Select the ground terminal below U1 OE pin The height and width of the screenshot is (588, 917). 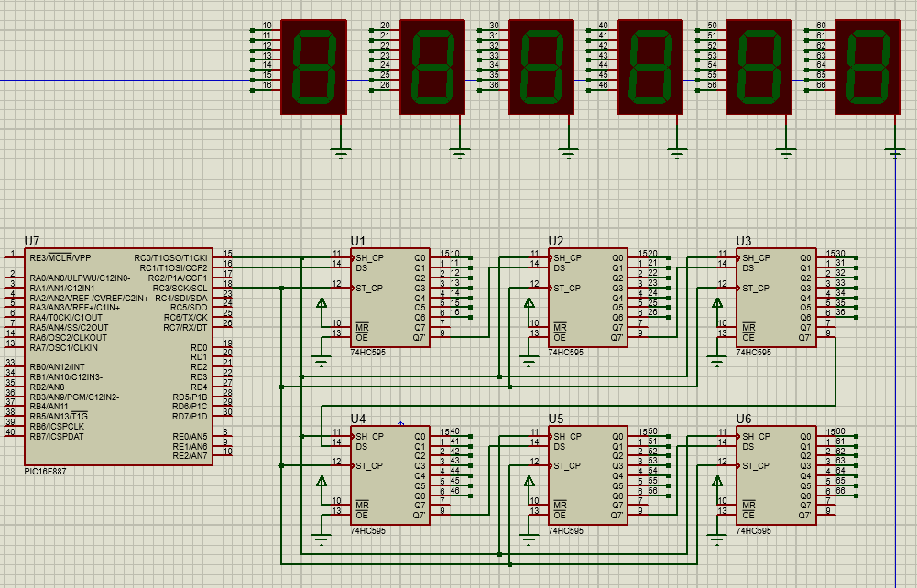pos(321,362)
